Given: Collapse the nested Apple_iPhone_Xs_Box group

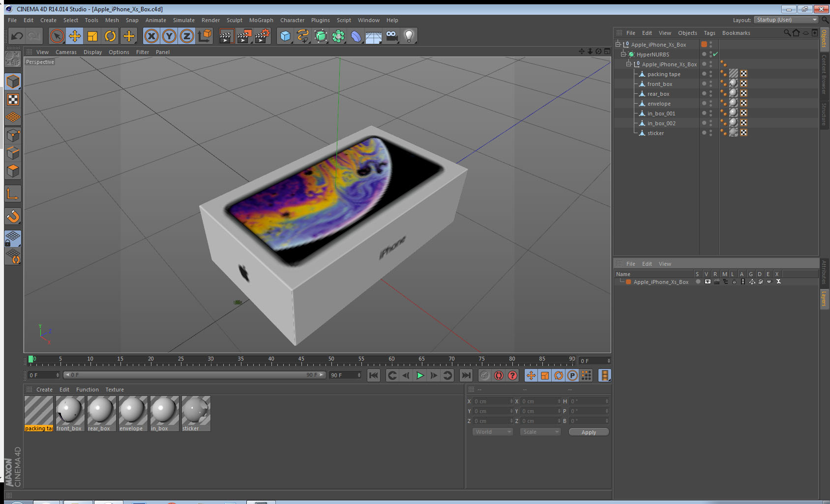Looking at the screenshot, I should pyautogui.click(x=628, y=64).
